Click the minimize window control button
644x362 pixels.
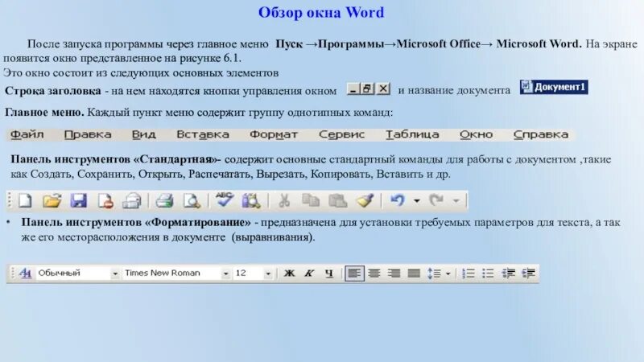[x=353, y=88]
